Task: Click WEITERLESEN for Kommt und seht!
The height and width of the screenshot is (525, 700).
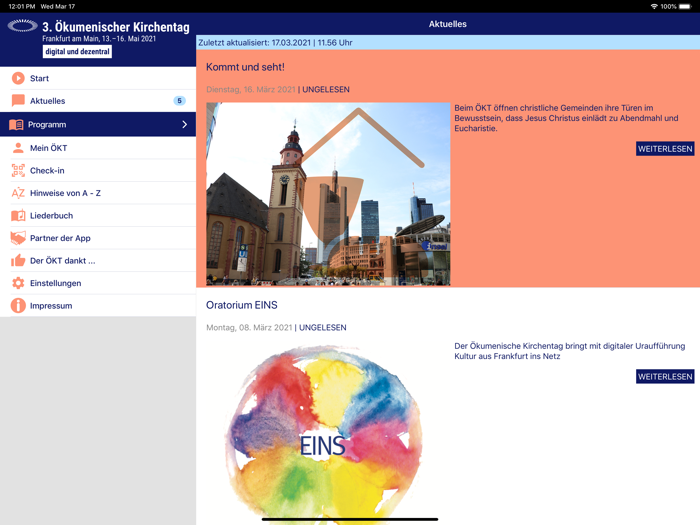Action: [x=665, y=149]
